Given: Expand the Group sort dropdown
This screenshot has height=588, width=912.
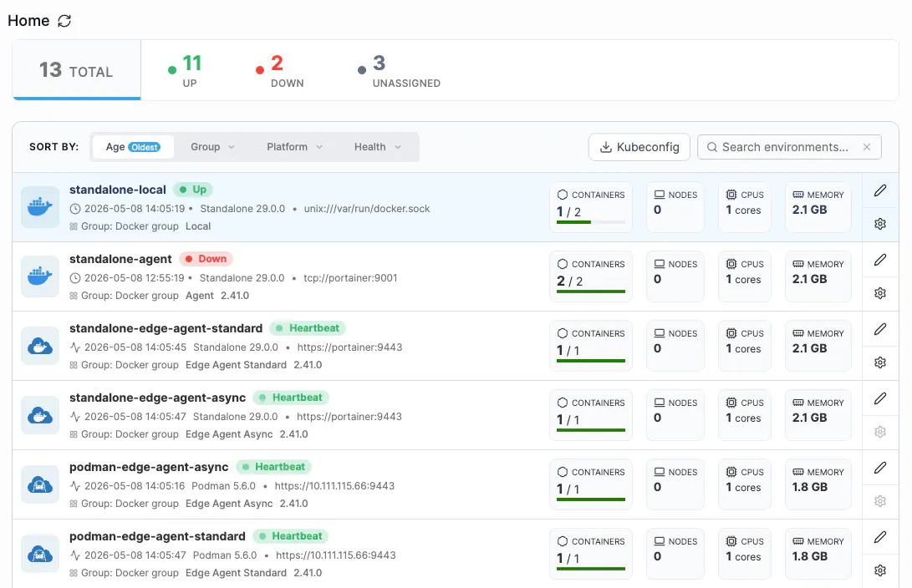Looking at the screenshot, I should tap(212, 147).
